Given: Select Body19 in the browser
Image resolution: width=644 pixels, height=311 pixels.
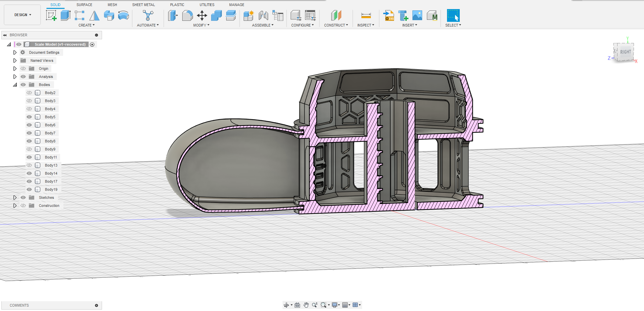Looking at the screenshot, I should [51, 189].
